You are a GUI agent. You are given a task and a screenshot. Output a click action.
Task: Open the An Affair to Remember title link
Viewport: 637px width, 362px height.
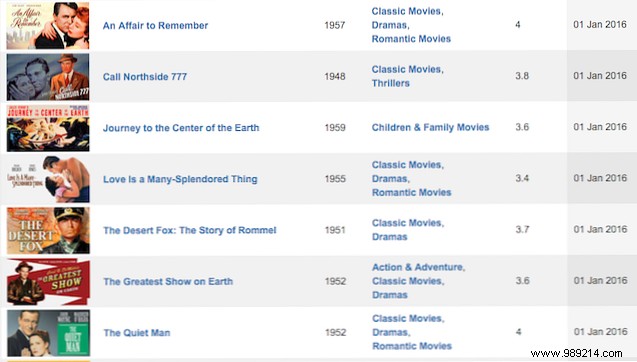155,26
